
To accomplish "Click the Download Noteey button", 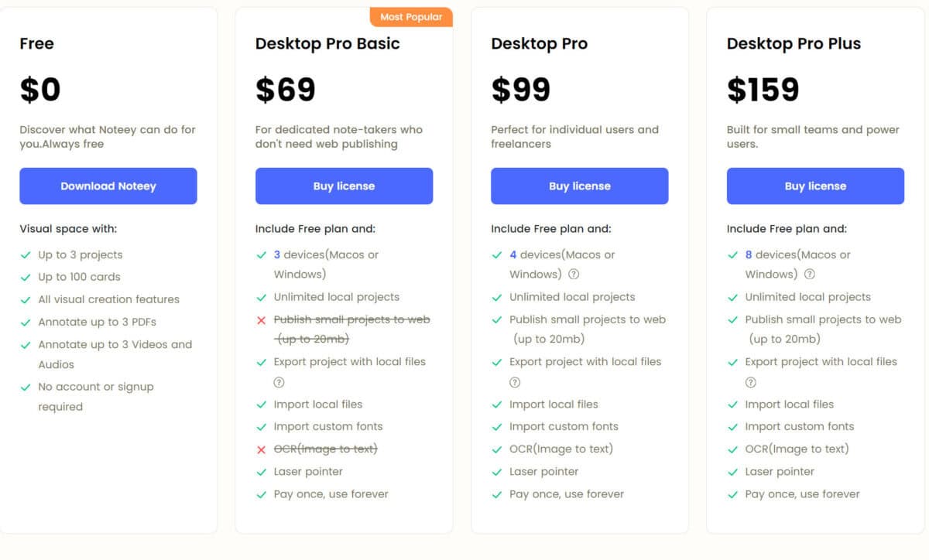I will pos(108,186).
